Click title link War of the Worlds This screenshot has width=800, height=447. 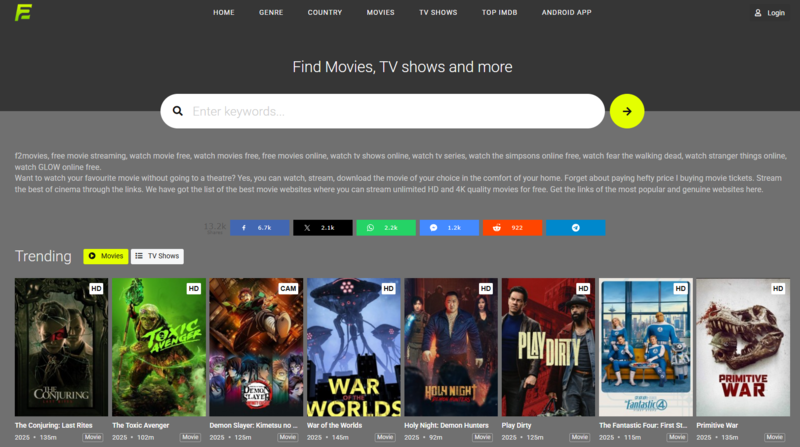tap(334, 425)
